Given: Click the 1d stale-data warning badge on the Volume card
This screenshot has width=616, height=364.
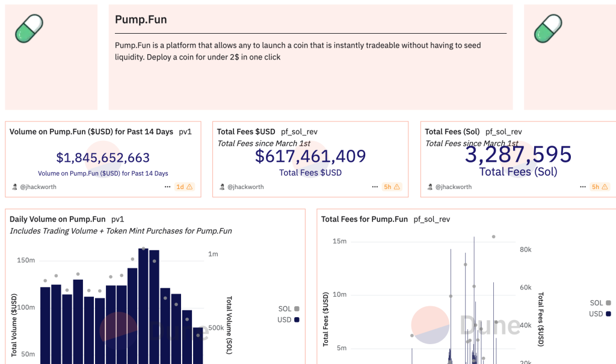Looking at the screenshot, I should pos(184,187).
